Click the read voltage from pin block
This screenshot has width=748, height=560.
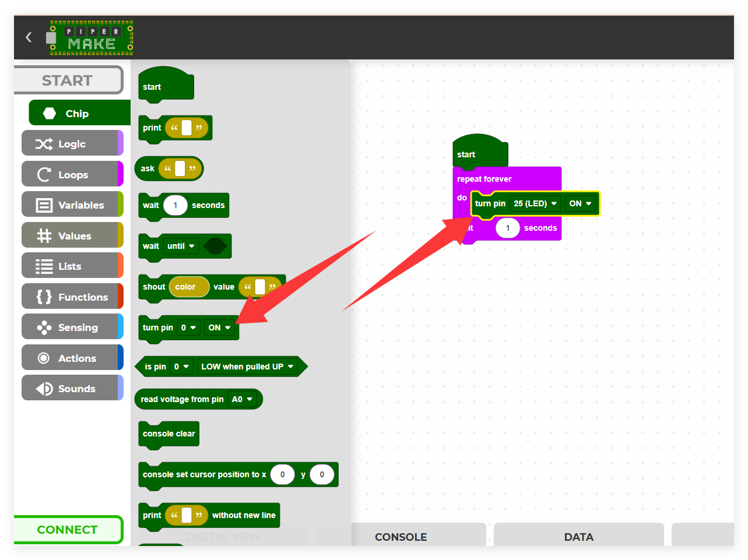tap(198, 399)
